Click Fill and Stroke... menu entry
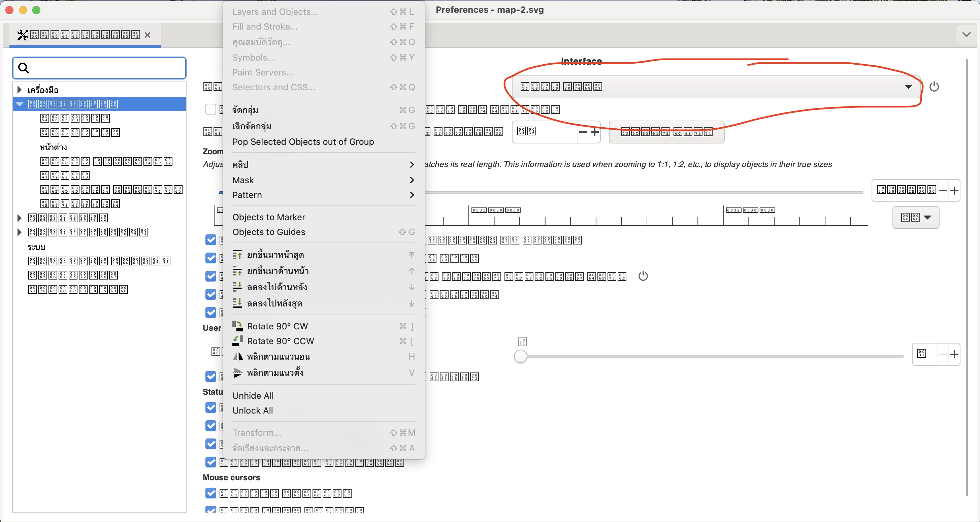Screen dimensions: 980x522 [323, 27]
